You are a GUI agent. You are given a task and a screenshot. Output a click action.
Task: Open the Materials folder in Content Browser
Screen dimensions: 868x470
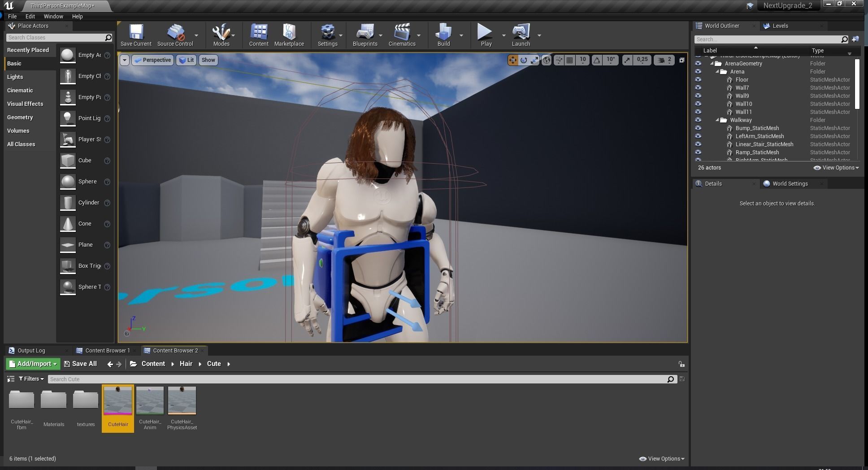54,400
